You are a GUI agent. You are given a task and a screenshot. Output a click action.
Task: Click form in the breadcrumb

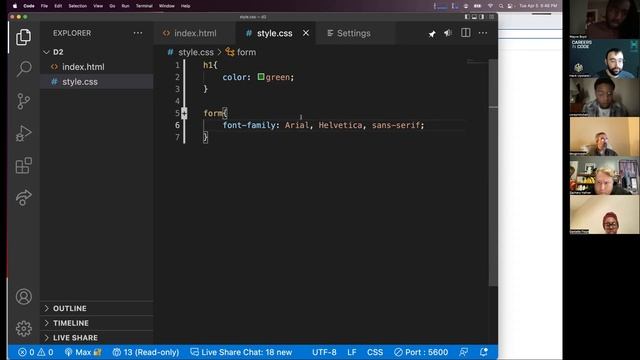coord(246,52)
